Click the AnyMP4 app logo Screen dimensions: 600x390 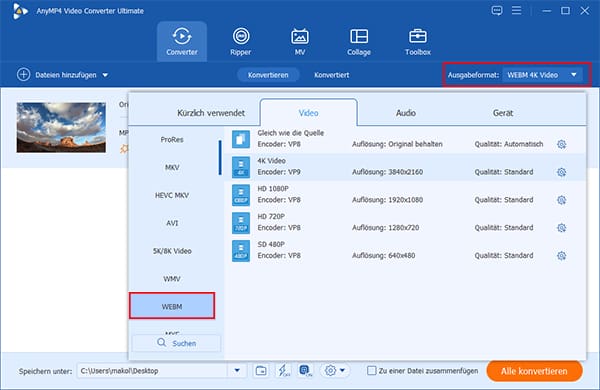pyautogui.click(x=20, y=11)
